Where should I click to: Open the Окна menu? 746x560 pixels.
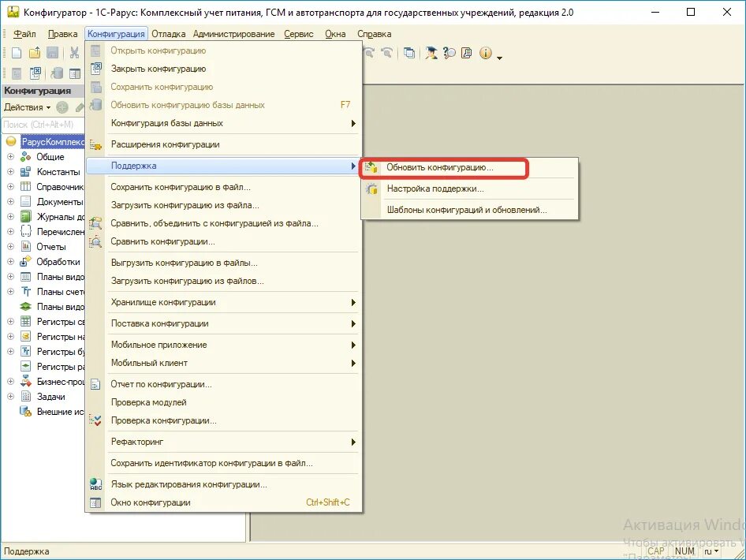coord(335,34)
